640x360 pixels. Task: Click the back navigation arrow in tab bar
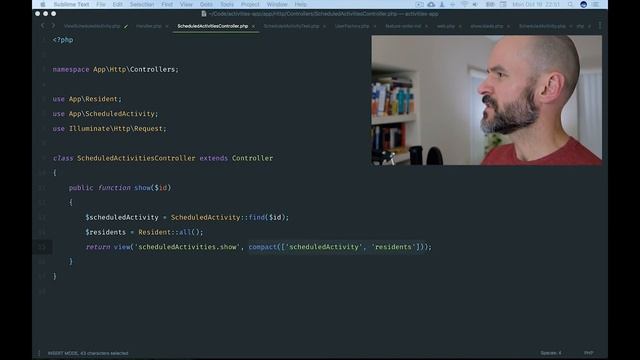pyautogui.click(x=43, y=26)
